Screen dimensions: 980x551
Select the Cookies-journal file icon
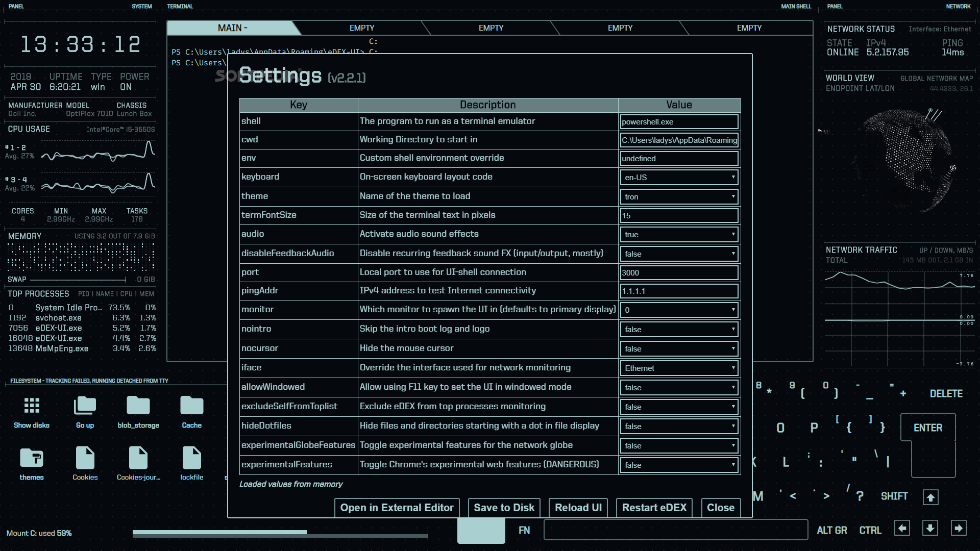click(138, 464)
